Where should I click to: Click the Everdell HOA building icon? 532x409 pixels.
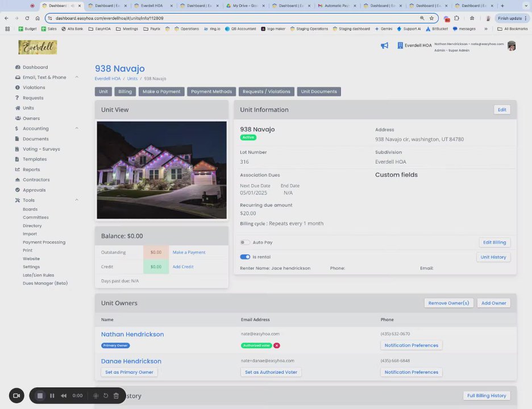[400, 45]
